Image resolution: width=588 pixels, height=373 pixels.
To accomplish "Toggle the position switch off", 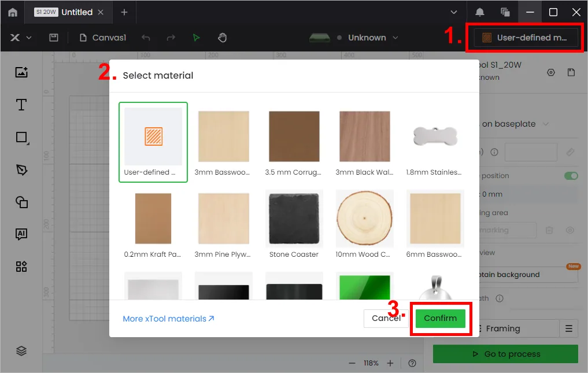I will pos(571,176).
